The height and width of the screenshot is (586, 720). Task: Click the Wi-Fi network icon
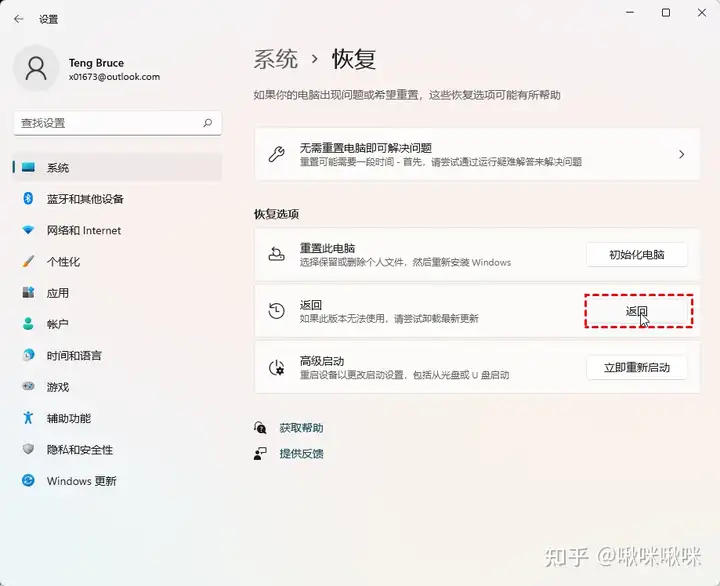[x=28, y=230]
